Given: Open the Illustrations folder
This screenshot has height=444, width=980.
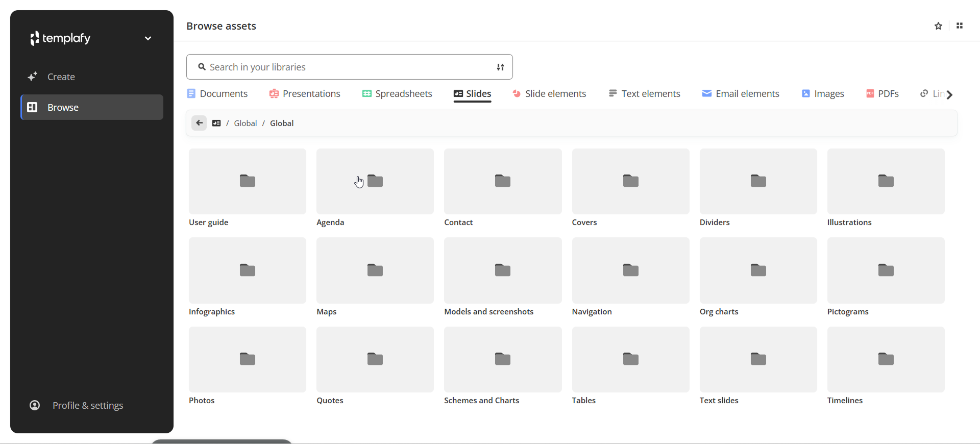Looking at the screenshot, I should (886, 188).
